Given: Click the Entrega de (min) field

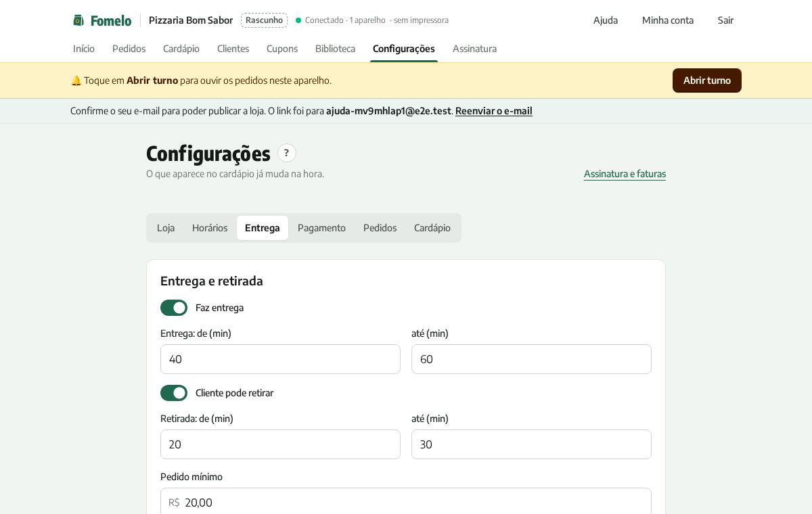Looking at the screenshot, I should tap(280, 359).
